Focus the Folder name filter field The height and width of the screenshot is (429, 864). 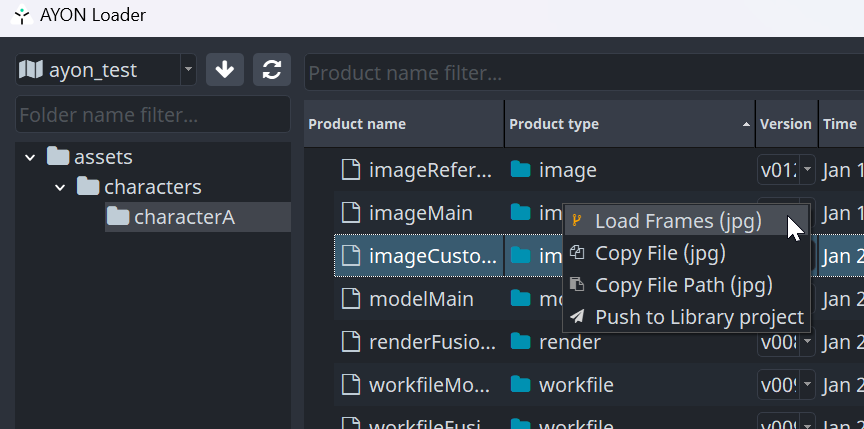[152, 114]
